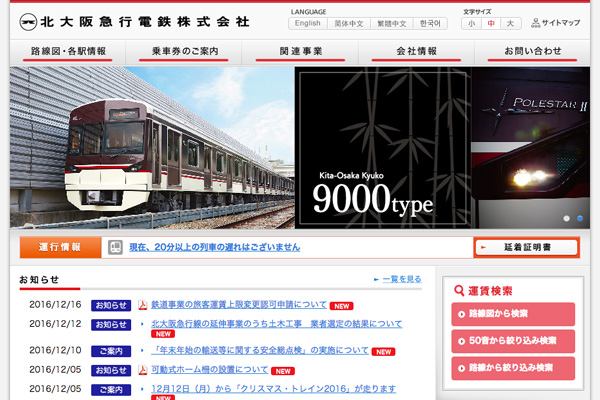Click the お知らせ tag on the 2016/12/16 row
Screen dimensions: 600x400
coord(111,305)
